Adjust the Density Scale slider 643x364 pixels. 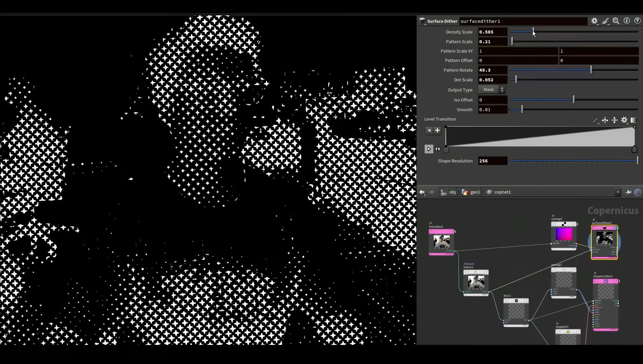(x=574, y=32)
